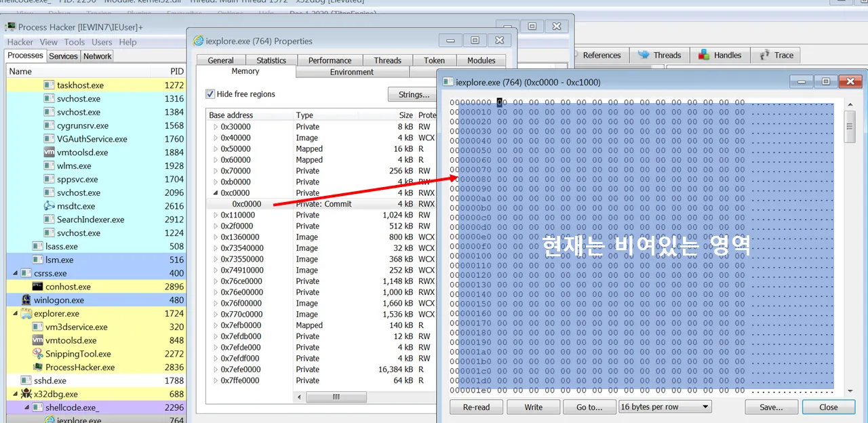Expand the 0x110000 memory region
The image size is (868, 423).
(216, 215)
